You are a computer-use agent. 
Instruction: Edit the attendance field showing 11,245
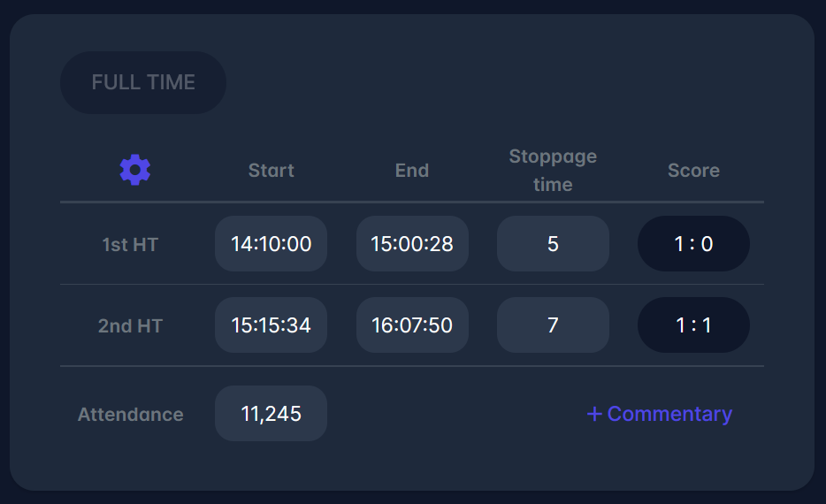(x=271, y=414)
